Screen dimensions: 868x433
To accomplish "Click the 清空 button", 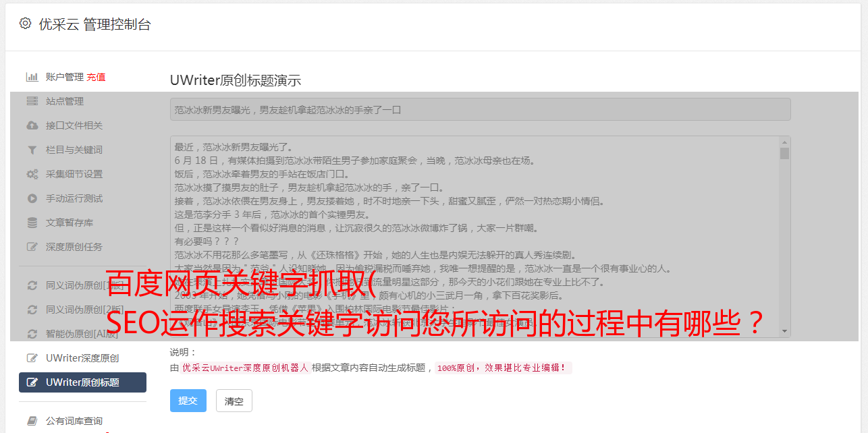I will pos(234,401).
